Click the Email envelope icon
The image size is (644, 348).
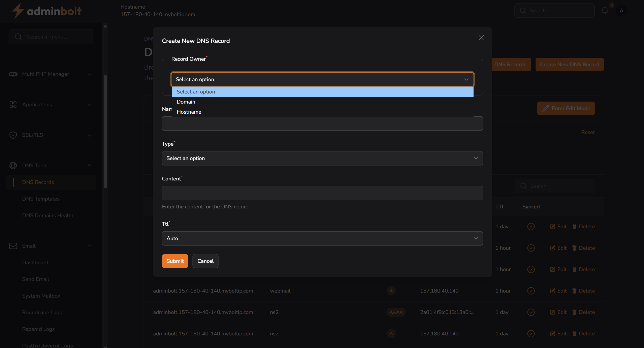13,246
